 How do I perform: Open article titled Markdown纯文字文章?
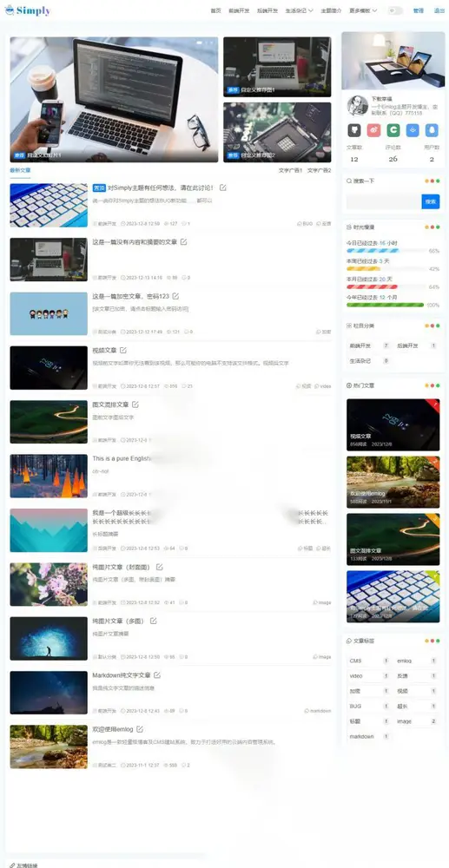coord(122,675)
